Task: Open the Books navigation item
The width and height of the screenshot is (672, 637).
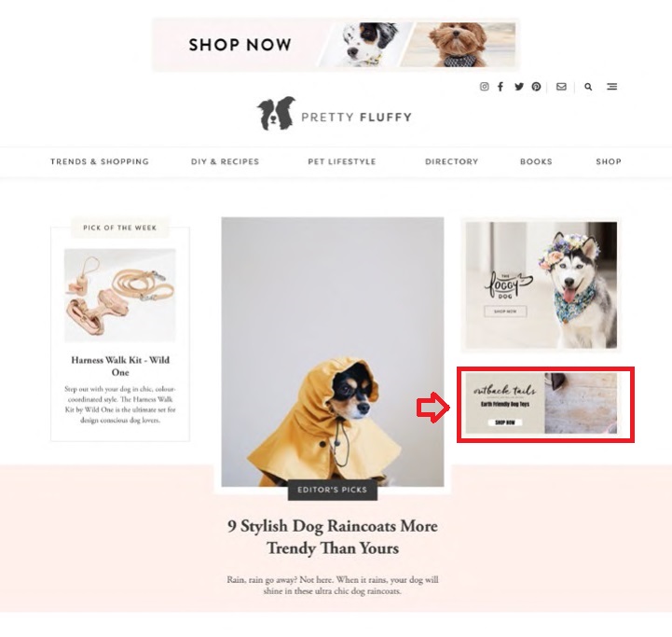Action: pos(536,161)
